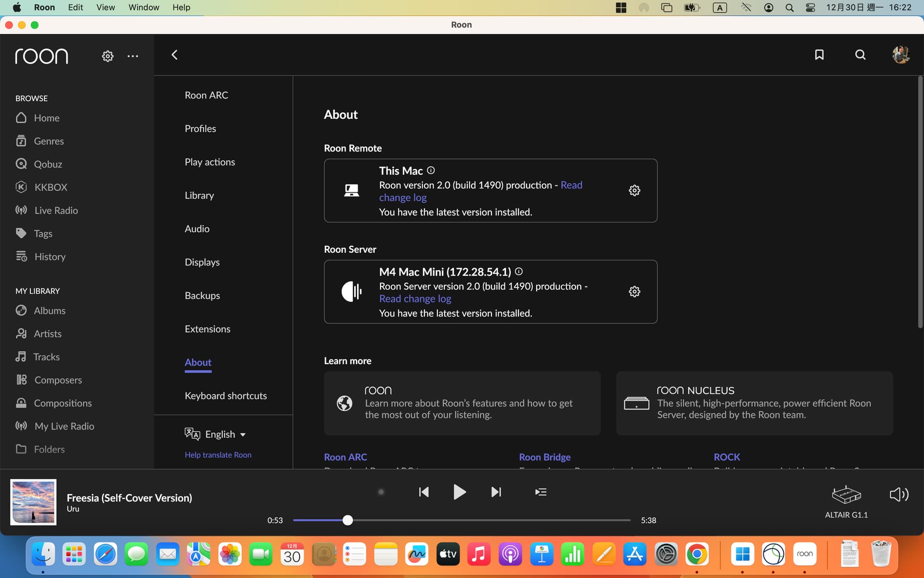Expand the English language dropdown
The height and width of the screenshot is (578, 924).
coord(216,434)
